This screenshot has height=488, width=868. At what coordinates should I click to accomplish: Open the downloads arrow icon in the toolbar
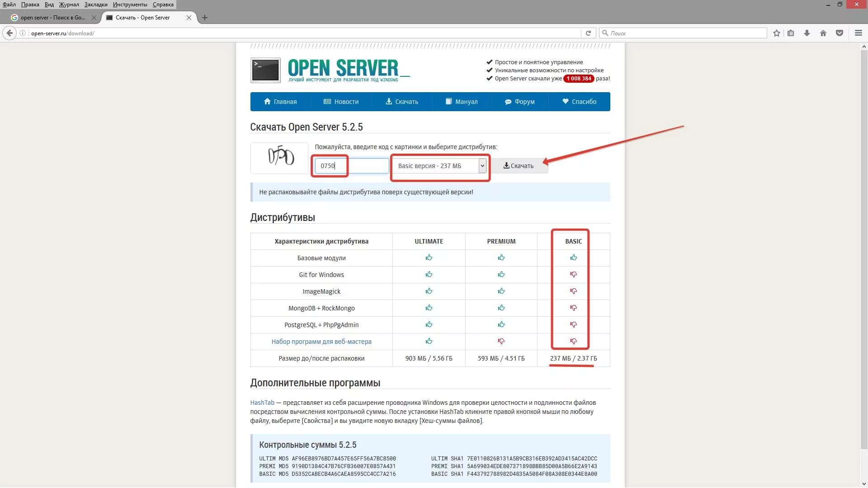tap(807, 33)
